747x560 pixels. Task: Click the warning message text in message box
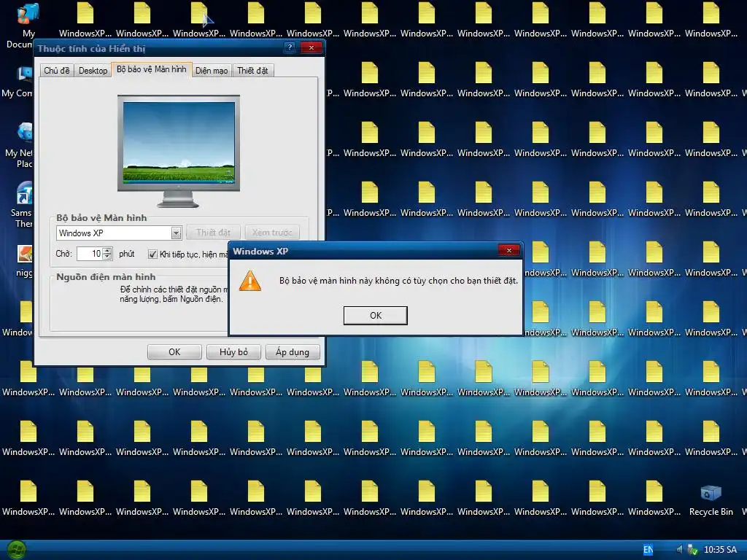[398, 281]
